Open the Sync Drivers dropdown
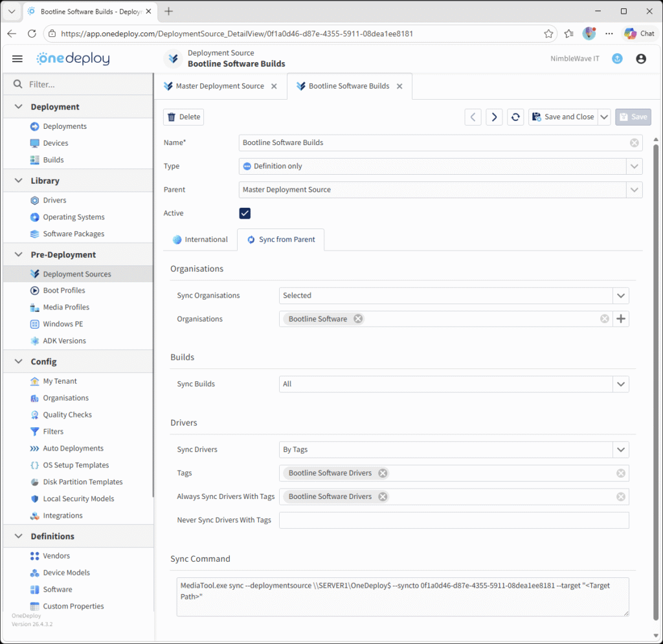The width and height of the screenshot is (663, 644). pos(621,450)
